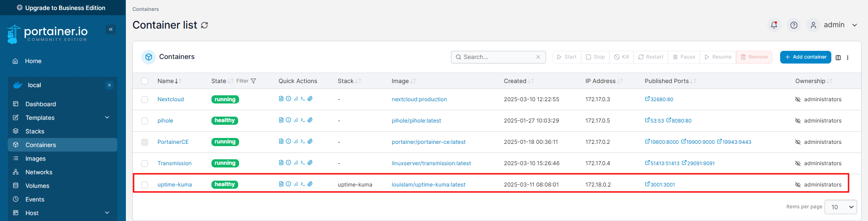Screen dimensions: 868x221
Task: Toggle the select-all containers checkbox
Action: (145, 81)
